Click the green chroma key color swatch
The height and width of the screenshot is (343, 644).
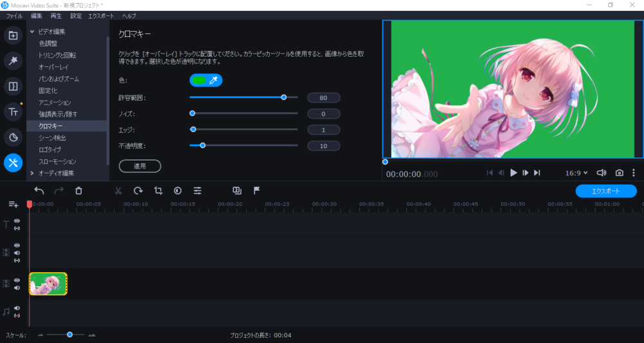click(199, 80)
